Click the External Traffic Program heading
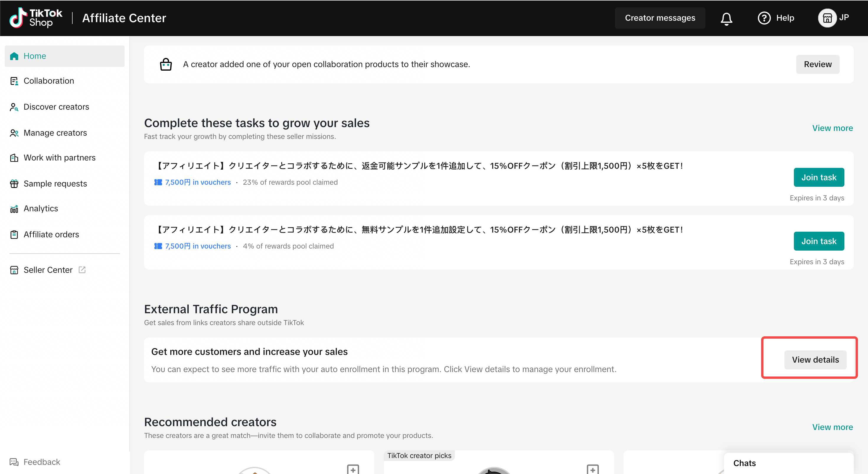The width and height of the screenshot is (868, 474). coord(211,309)
